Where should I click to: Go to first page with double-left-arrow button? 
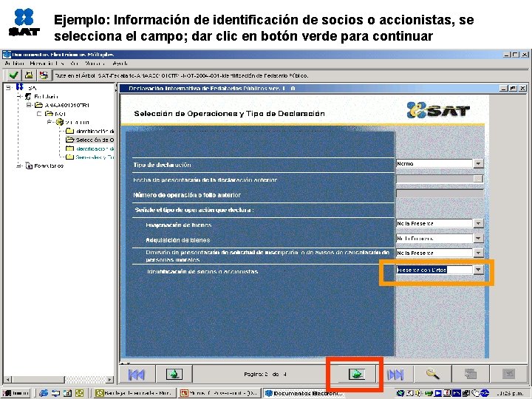coord(137,375)
